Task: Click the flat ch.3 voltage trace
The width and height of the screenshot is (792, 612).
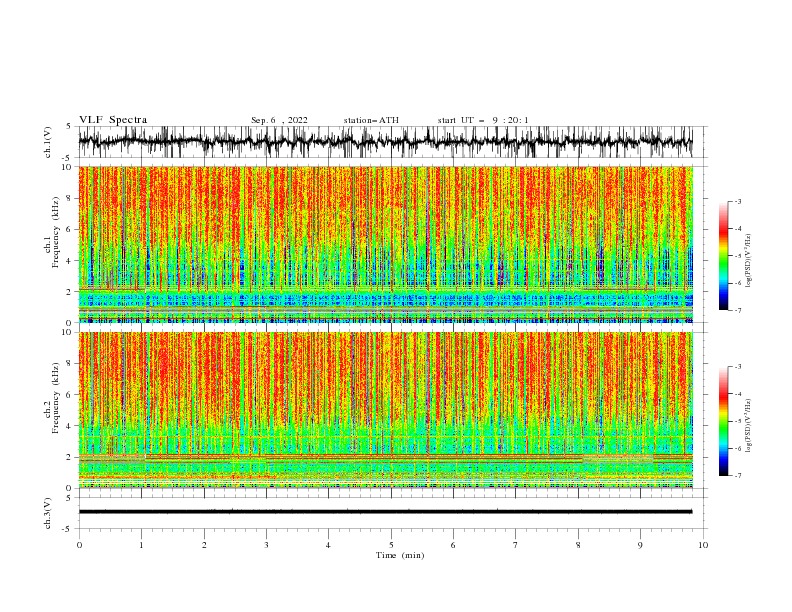Action: [385, 512]
